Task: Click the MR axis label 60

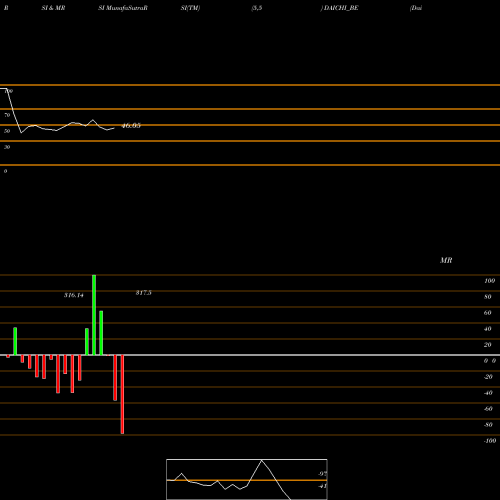Action: (488, 313)
